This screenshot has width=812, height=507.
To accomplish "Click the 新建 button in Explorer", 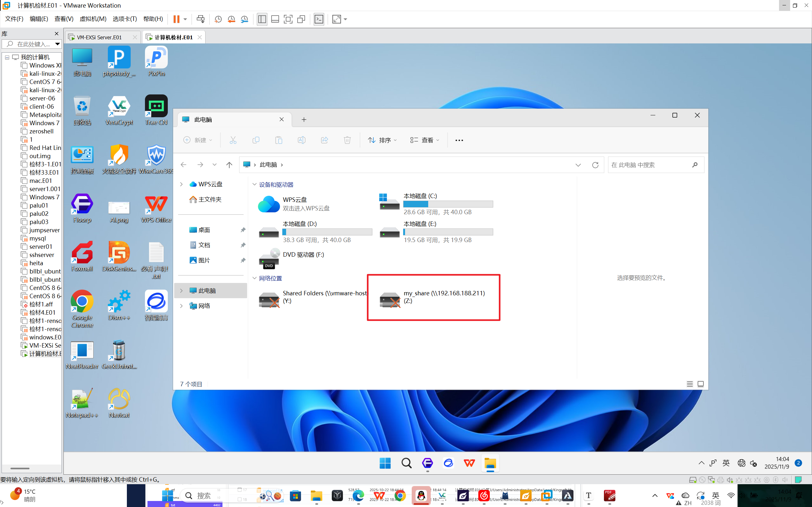I will point(198,140).
